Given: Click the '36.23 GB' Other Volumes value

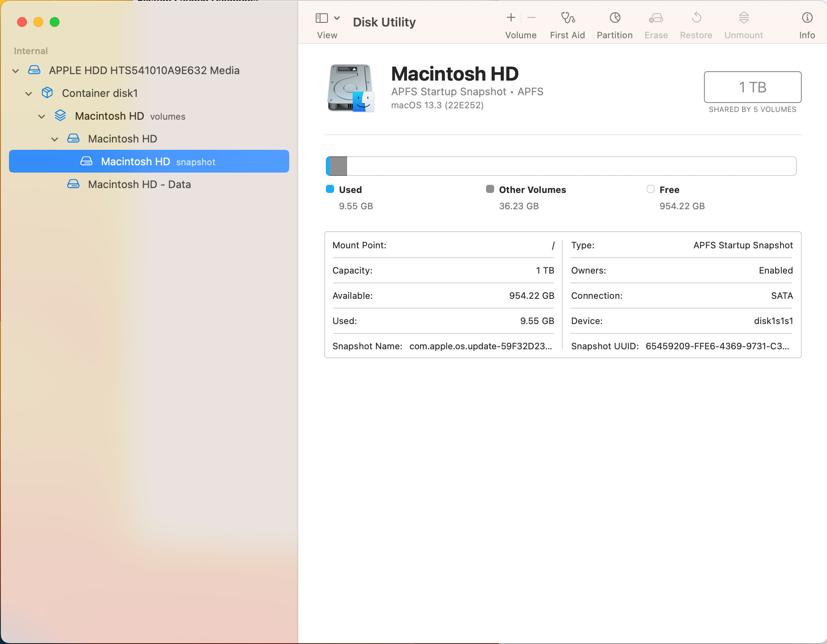Looking at the screenshot, I should pos(519,206).
